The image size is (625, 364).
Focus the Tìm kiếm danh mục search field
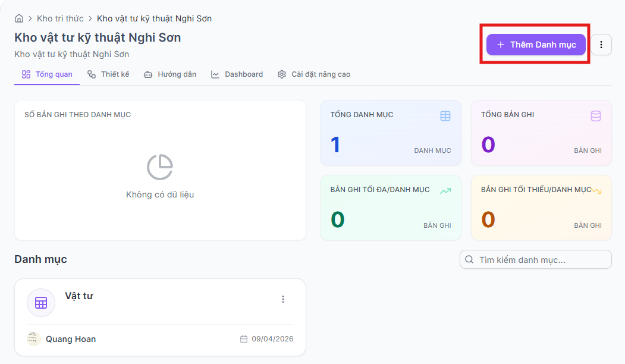point(536,259)
